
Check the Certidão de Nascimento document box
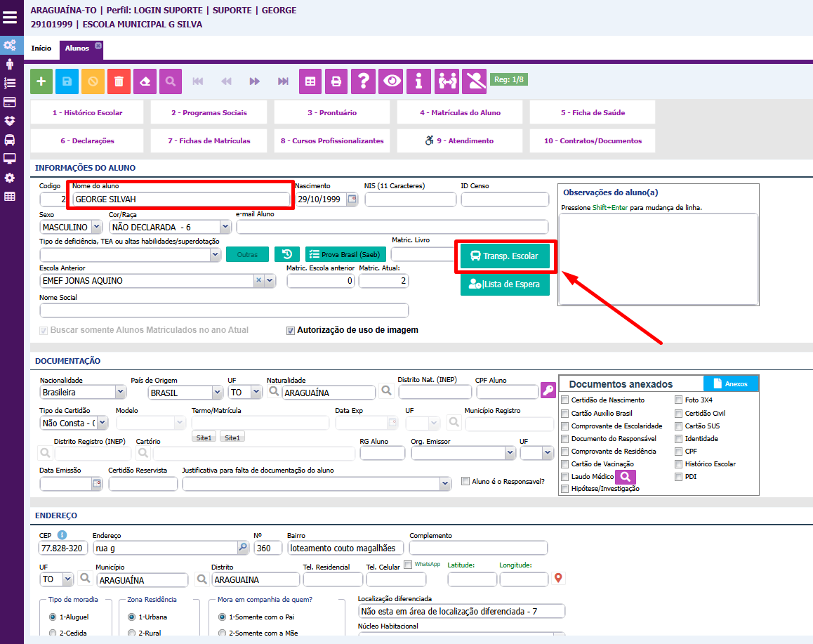[566, 400]
